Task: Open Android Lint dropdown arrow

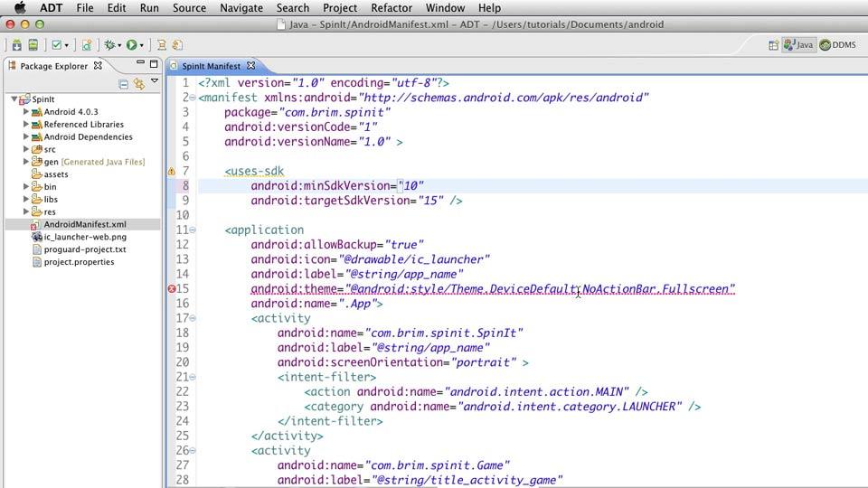Action: point(66,45)
